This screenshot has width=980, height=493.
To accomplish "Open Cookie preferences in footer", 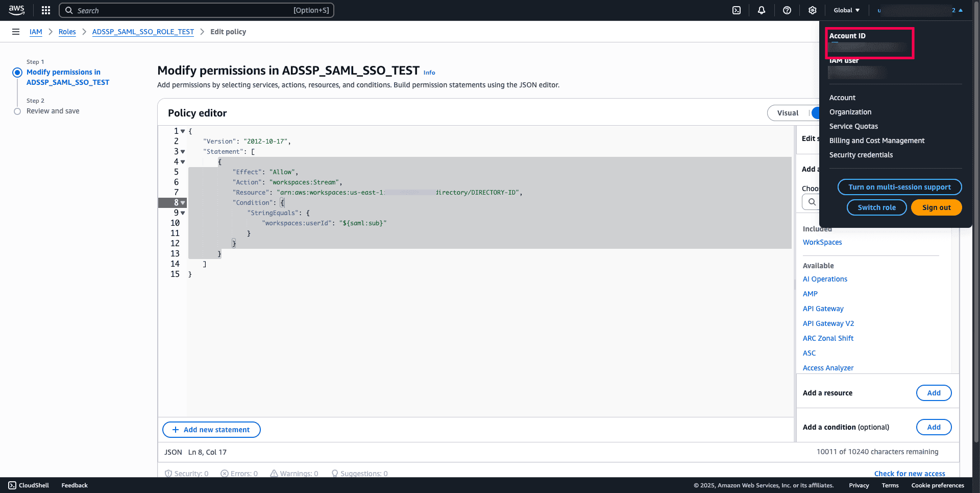I will [x=938, y=485].
